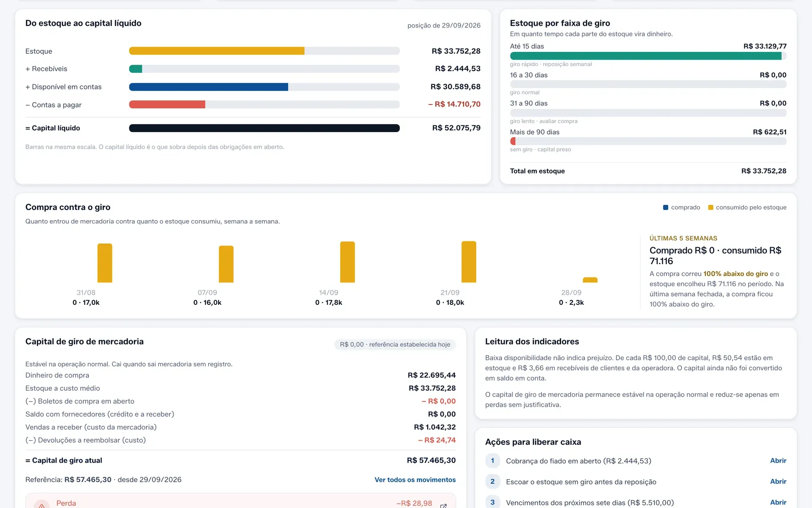This screenshot has height=508, width=812.
Task: Open the external-link icon in the Perda row
Action: [443, 505]
